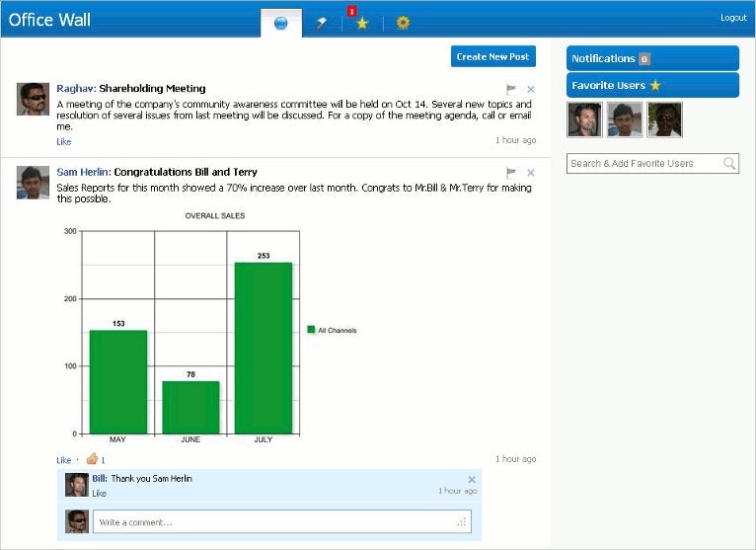The image size is (756, 550).
Task: Click the JULY bar in sales chart
Action: point(264,348)
